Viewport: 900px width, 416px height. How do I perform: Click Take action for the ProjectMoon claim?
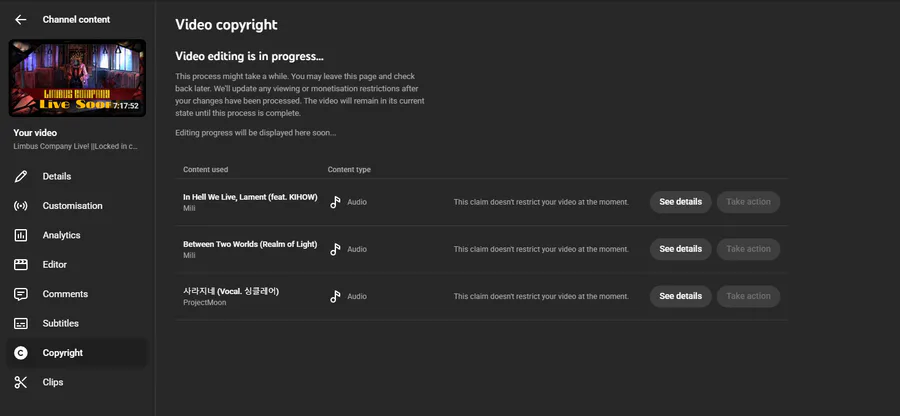coord(748,296)
